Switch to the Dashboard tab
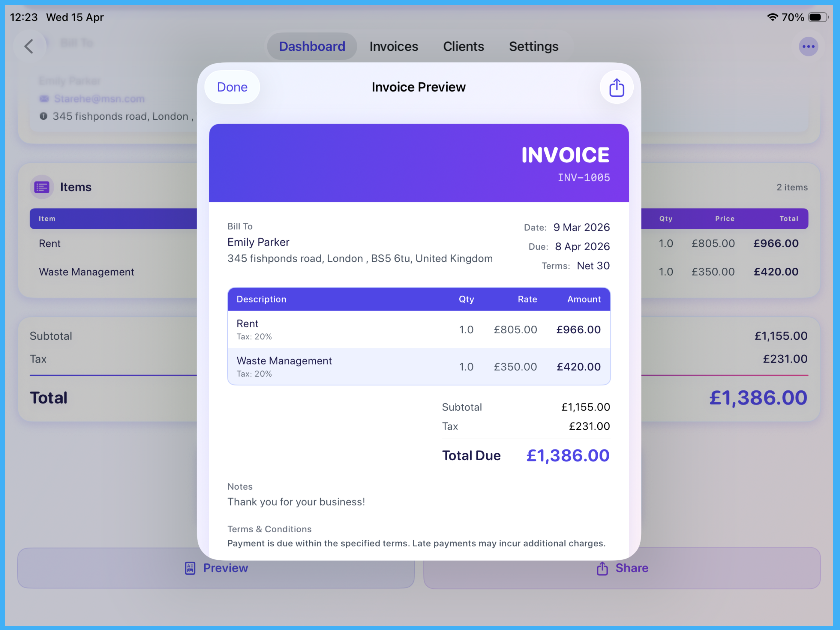Screen dimensions: 840x630 [312, 46]
